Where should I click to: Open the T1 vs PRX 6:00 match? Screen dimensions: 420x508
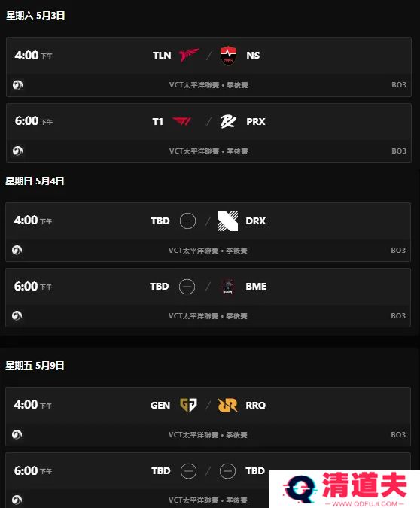coord(208,132)
